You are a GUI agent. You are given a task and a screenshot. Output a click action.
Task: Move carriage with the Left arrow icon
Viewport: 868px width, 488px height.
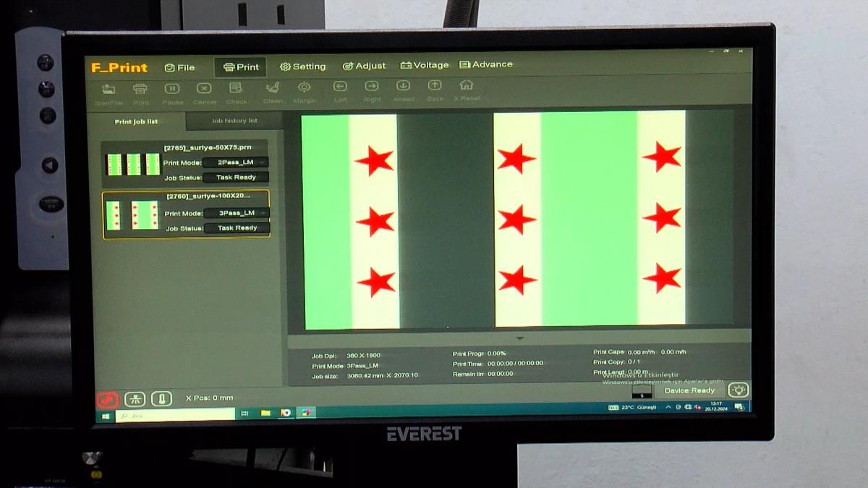click(x=340, y=87)
